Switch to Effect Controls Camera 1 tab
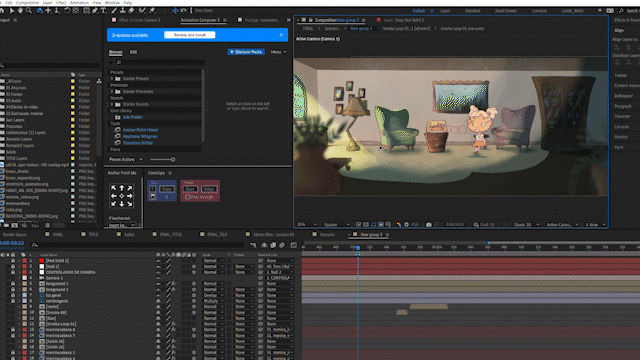This screenshot has height=360, width=640. coord(139,20)
